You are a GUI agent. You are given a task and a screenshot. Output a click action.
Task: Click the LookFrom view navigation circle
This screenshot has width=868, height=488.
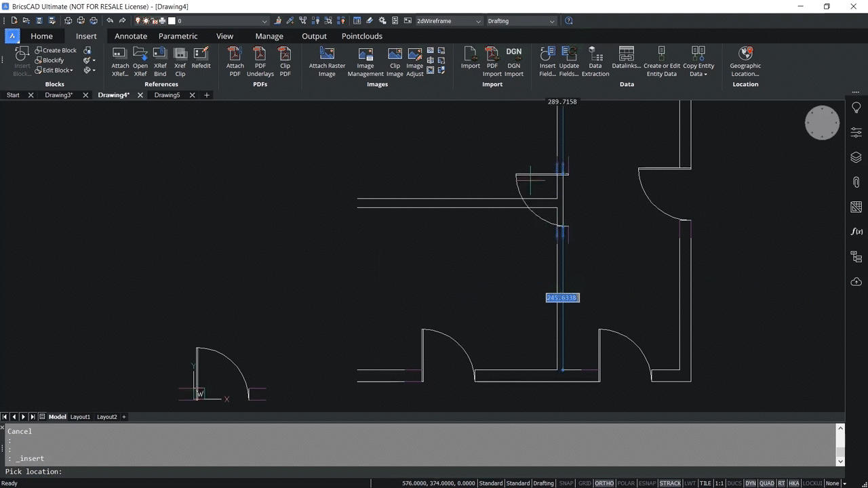tap(822, 123)
